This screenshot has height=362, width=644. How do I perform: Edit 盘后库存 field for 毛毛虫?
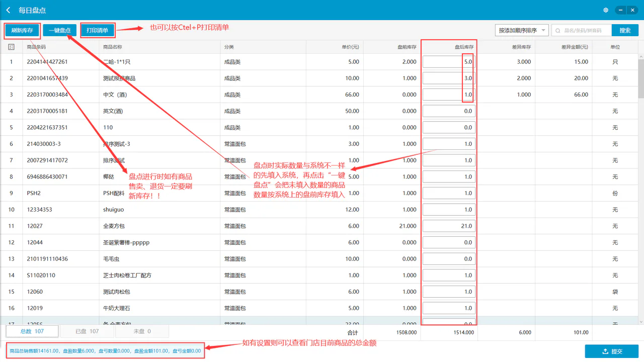click(449, 259)
